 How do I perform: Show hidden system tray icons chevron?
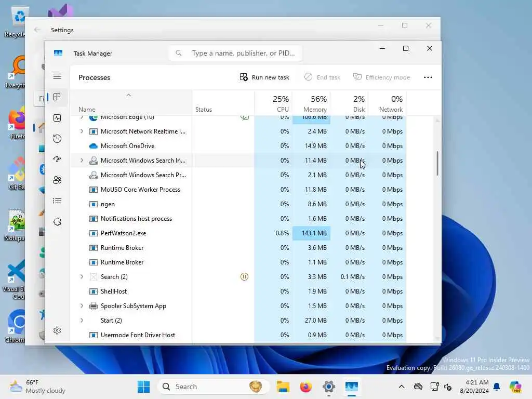tap(402, 387)
